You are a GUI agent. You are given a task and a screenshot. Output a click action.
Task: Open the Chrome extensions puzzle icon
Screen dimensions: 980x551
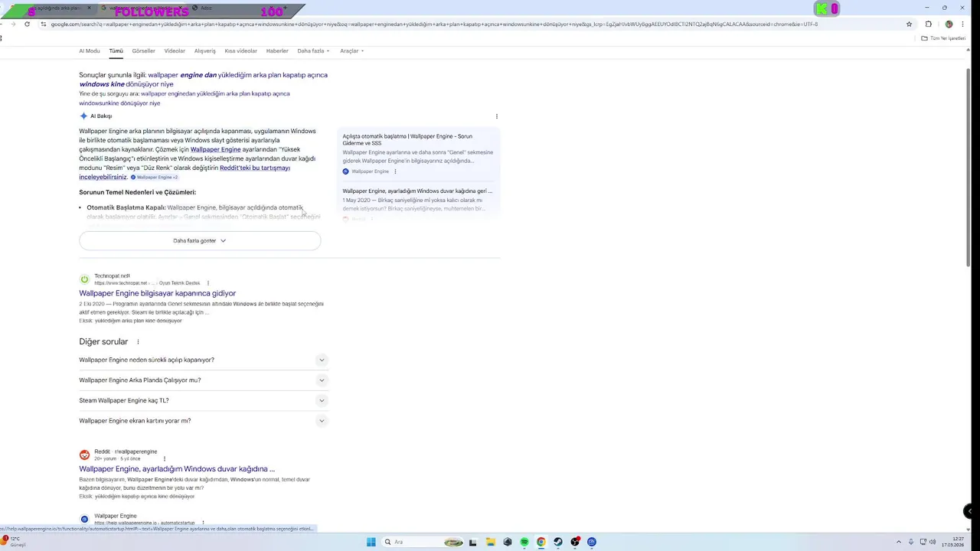pos(929,24)
